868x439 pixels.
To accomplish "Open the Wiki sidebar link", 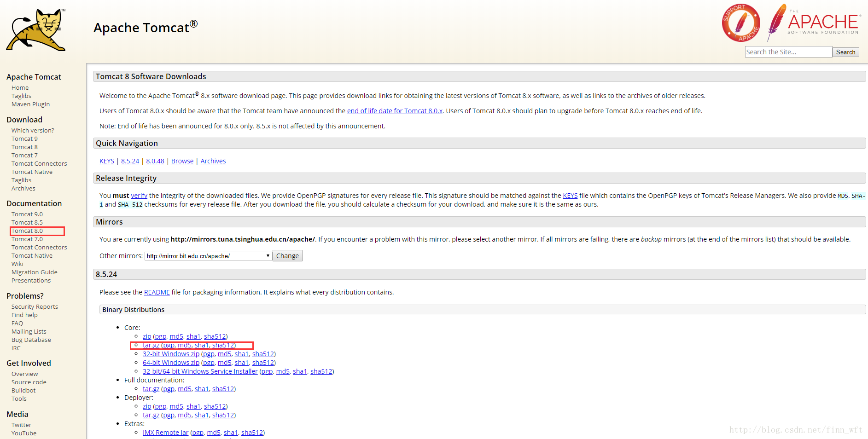I will coord(17,264).
